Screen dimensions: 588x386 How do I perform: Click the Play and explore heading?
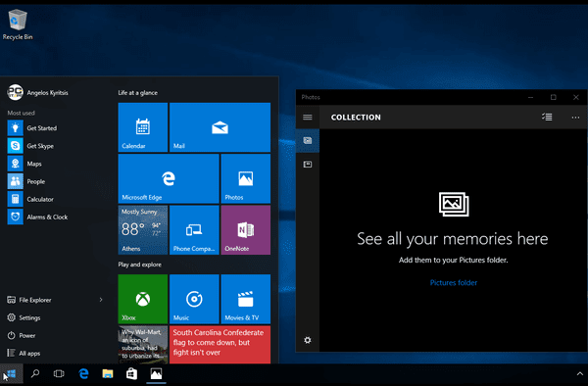click(139, 265)
